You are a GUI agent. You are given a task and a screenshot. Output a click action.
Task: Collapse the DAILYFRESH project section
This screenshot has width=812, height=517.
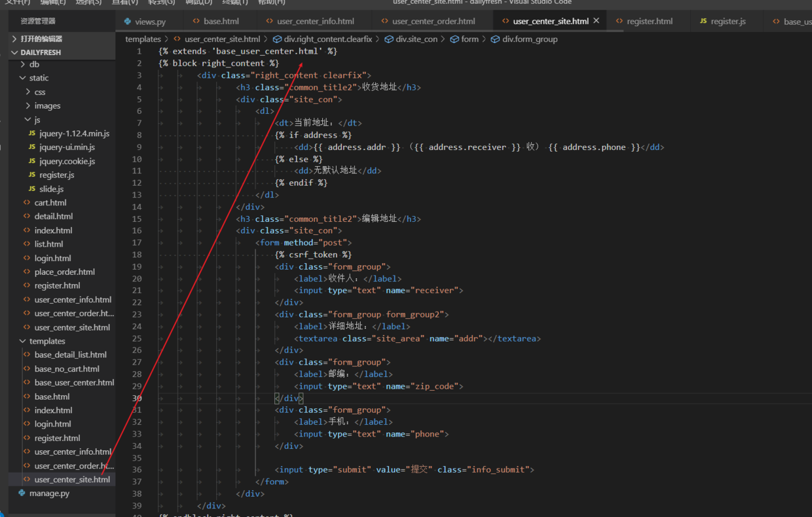(63, 52)
